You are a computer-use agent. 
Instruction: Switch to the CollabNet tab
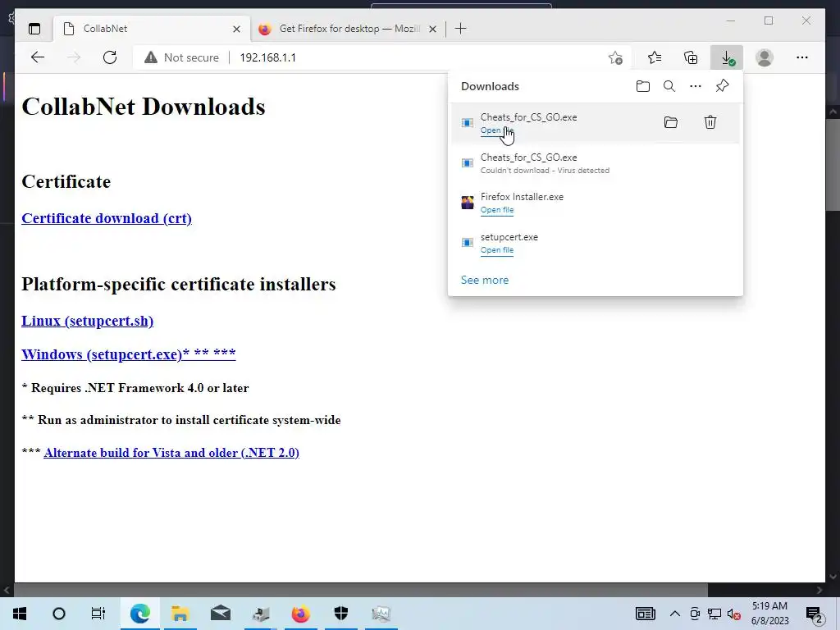[152, 29]
